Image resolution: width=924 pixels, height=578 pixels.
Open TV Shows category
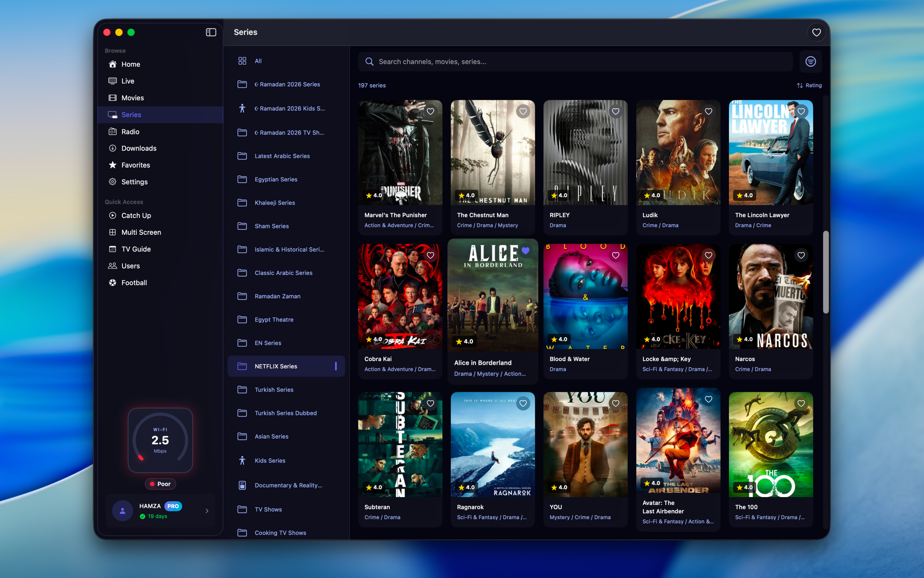click(x=286, y=509)
